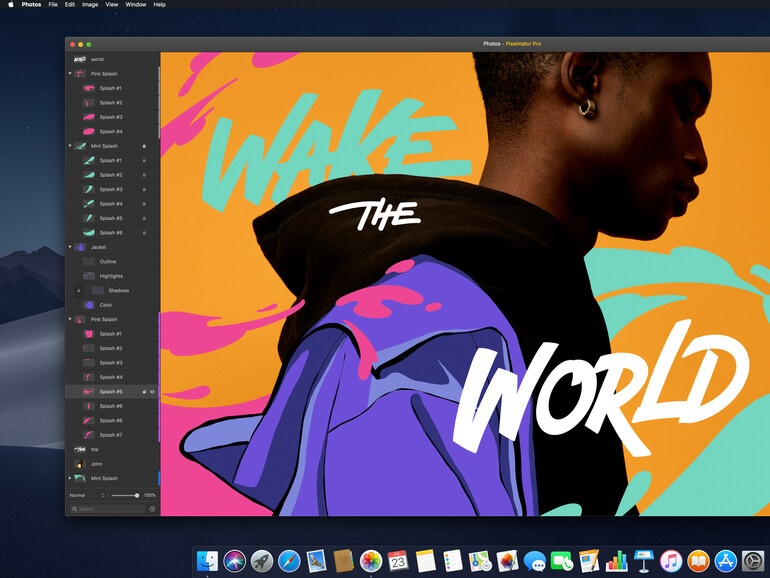Open the Normal blend mode dropdown
The image size is (770, 578).
coord(87,495)
